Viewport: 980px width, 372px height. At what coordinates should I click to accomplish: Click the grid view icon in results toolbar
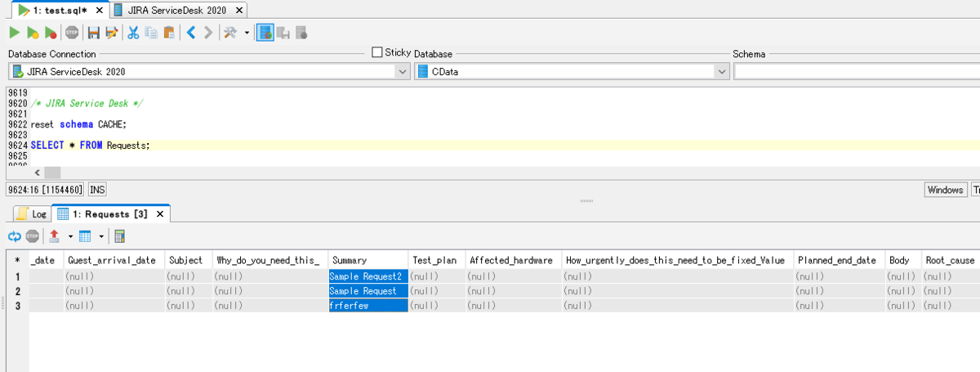click(x=85, y=236)
